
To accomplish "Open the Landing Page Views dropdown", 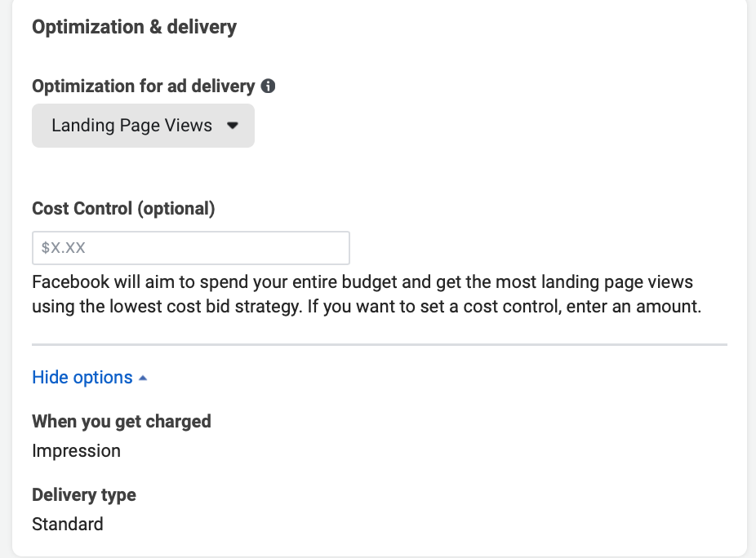I will (143, 126).
